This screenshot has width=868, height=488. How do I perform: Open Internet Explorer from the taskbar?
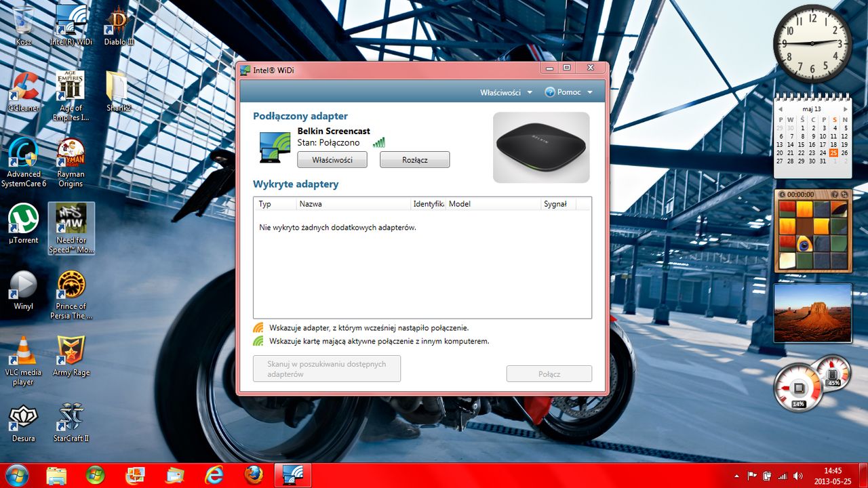click(214, 475)
